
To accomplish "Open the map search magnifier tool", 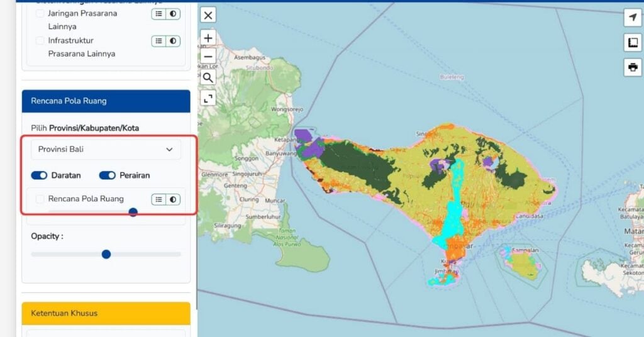I will (208, 77).
